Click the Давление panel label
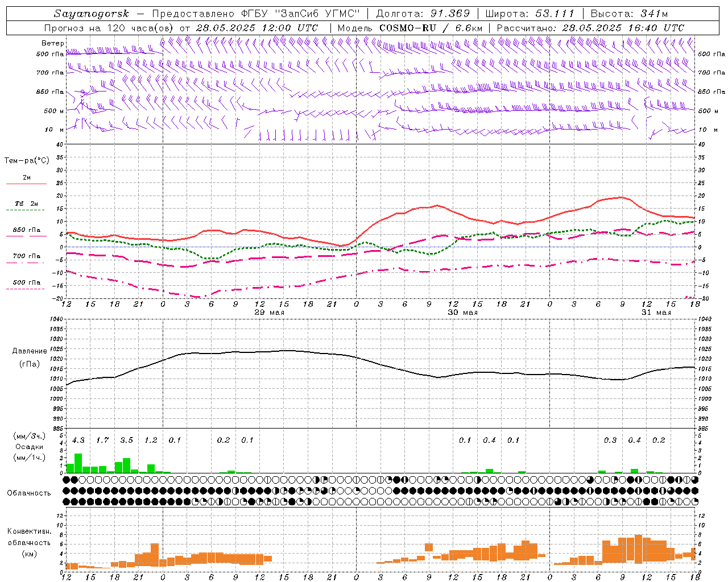728x582 pixels. click(x=30, y=351)
